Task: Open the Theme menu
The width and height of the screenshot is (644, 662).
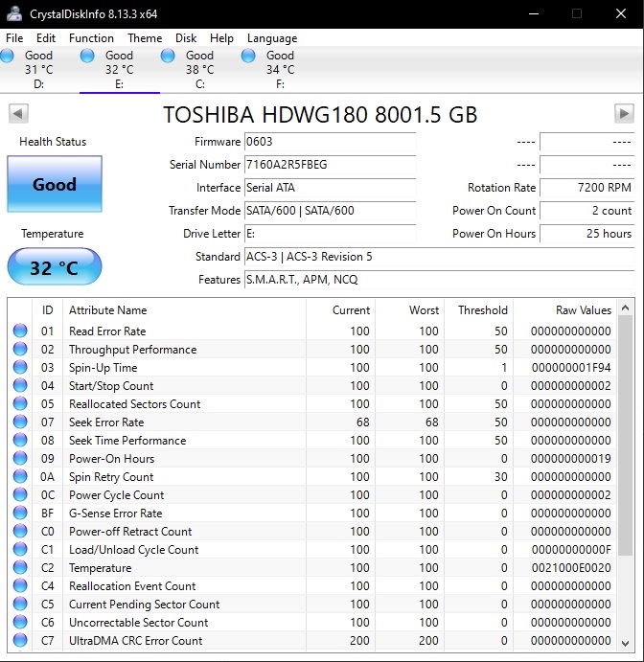Action: (145, 38)
